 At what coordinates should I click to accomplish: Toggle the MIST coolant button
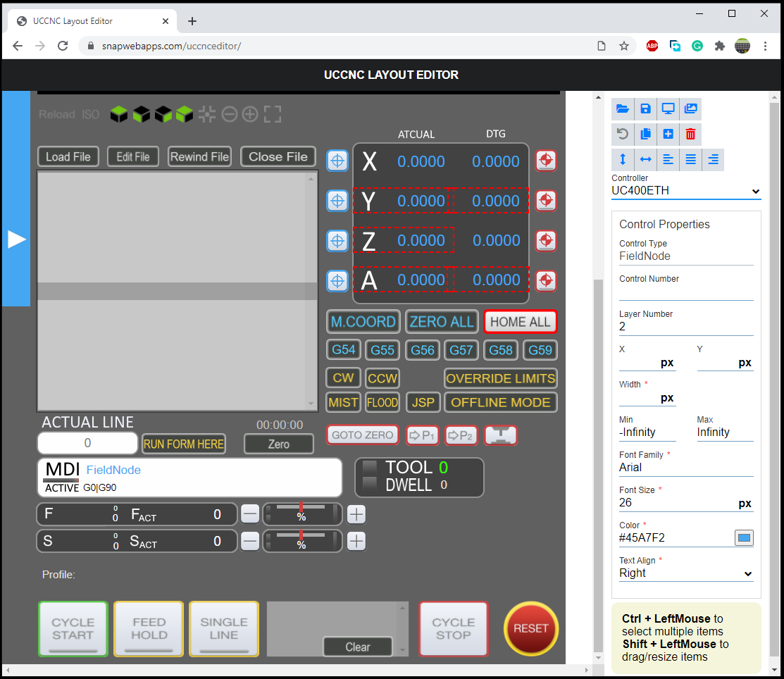pyautogui.click(x=343, y=402)
